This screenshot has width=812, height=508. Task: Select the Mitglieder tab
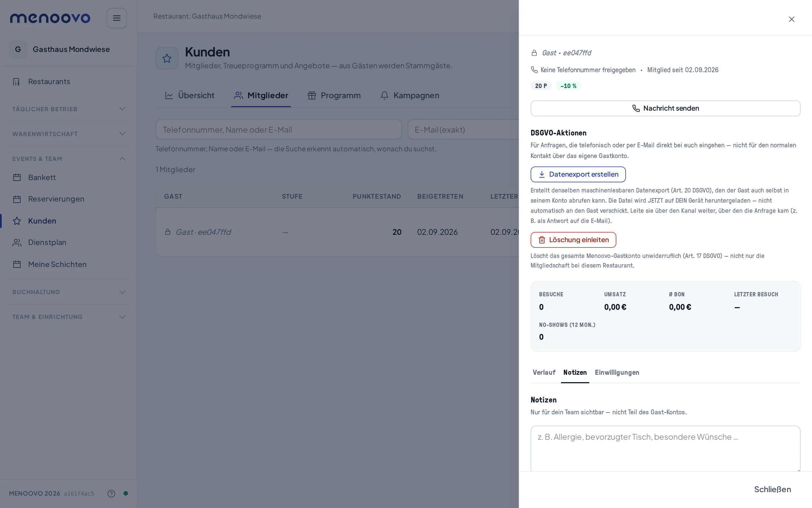(x=261, y=95)
